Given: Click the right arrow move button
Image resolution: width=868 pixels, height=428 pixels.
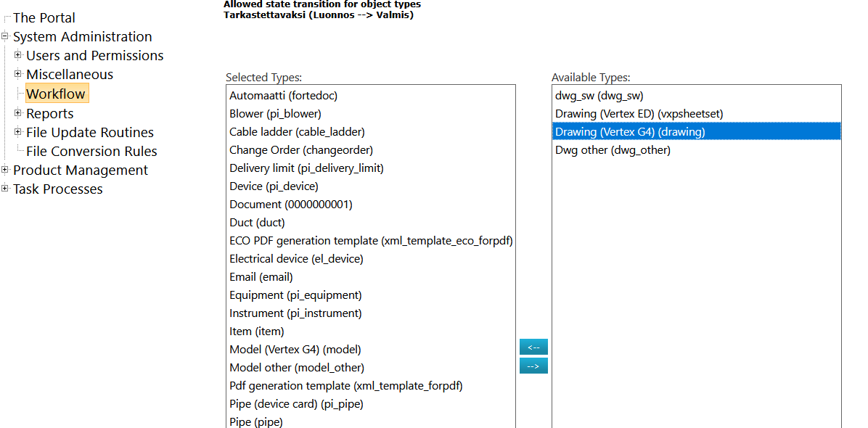Looking at the screenshot, I should pyautogui.click(x=533, y=366).
